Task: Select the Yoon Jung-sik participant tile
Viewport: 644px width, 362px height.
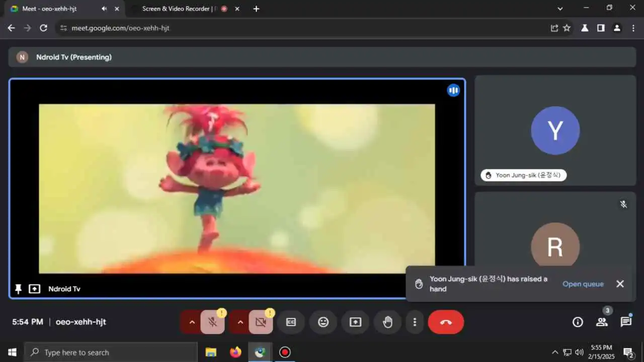Action: click(x=555, y=131)
